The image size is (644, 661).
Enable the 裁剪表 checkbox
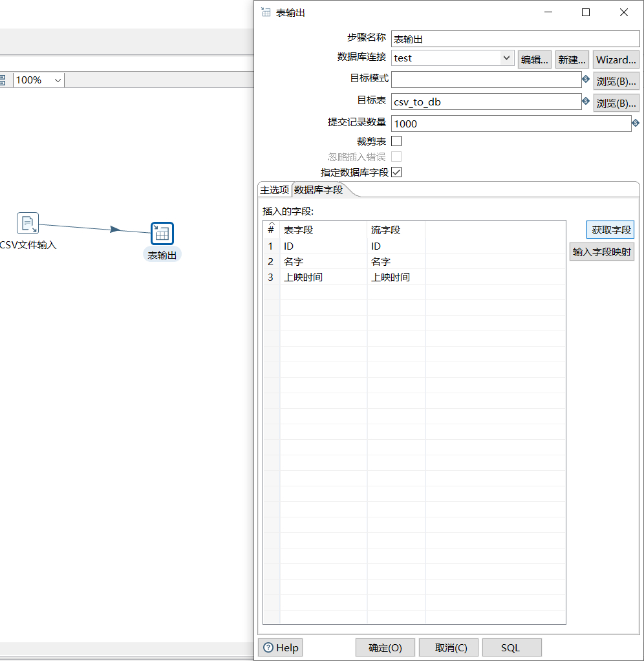tap(396, 141)
